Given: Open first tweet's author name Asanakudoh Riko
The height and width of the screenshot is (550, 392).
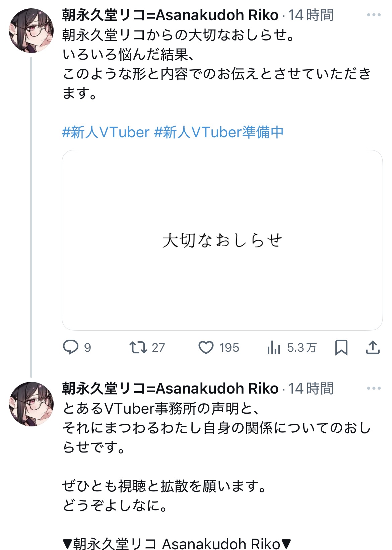Looking at the screenshot, I should (170, 15).
